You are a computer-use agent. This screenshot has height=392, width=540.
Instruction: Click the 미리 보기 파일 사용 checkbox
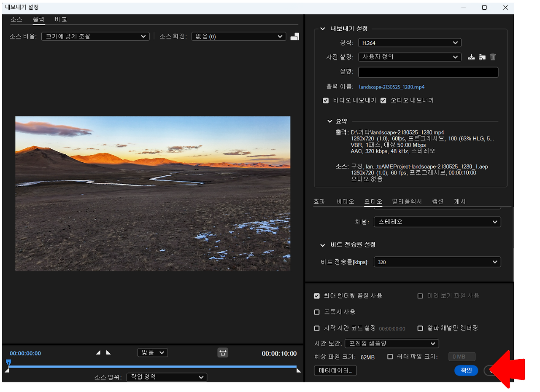420,296
